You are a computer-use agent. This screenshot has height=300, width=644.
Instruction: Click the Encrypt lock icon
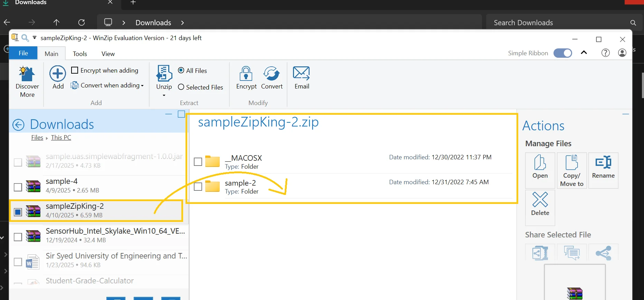click(x=246, y=73)
